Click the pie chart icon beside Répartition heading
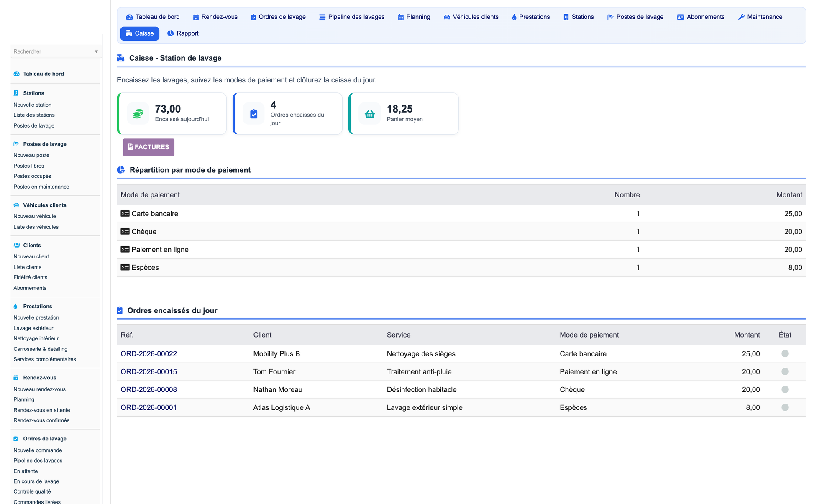814x504 pixels. (x=121, y=170)
